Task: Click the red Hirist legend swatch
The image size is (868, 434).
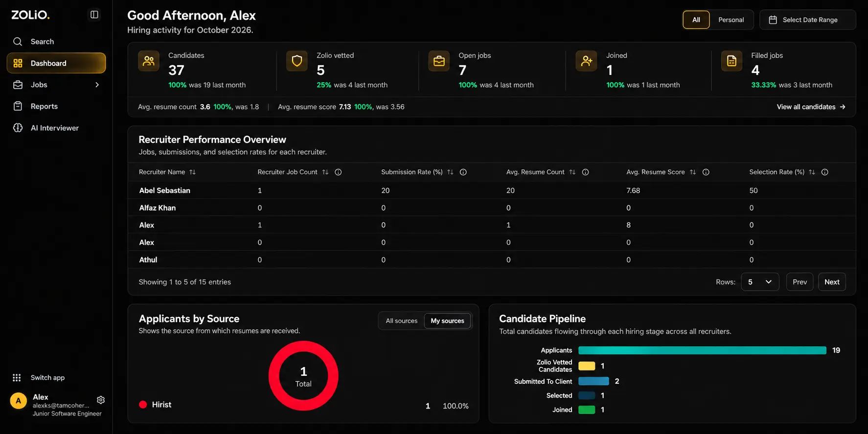Action: click(x=143, y=405)
